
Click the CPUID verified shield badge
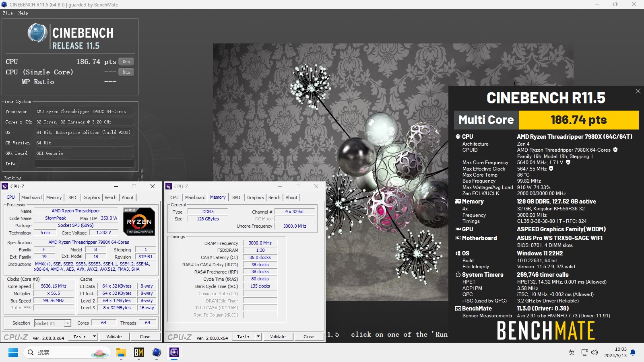click(x=615, y=150)
